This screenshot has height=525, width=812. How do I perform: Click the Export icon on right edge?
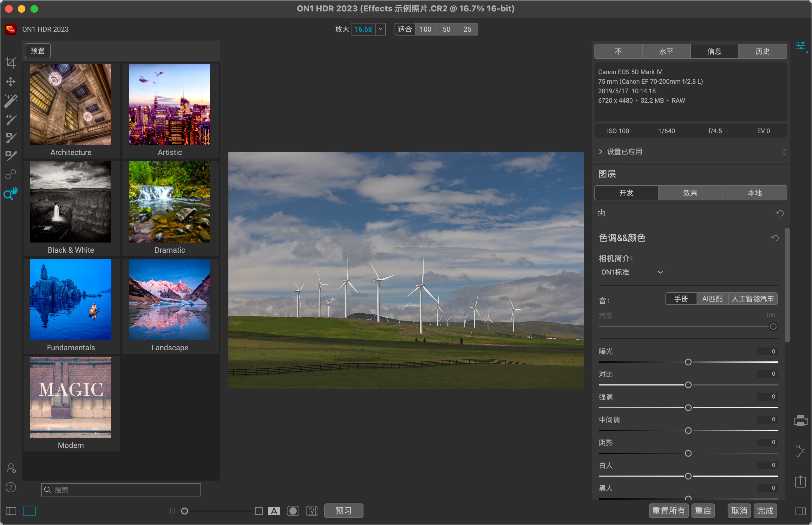click(x=800, y=481)
